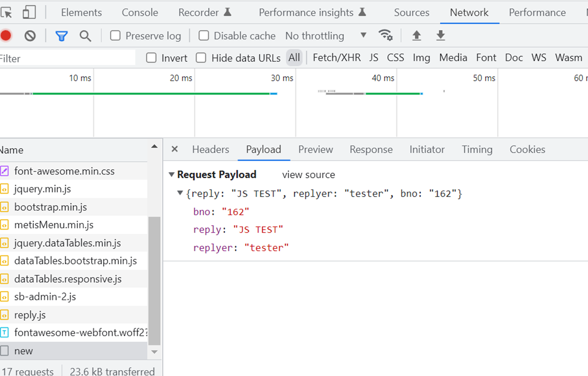
Task: Click the long green bar in timeline overview
Action: pyautogui.click(x=151, y=94)
